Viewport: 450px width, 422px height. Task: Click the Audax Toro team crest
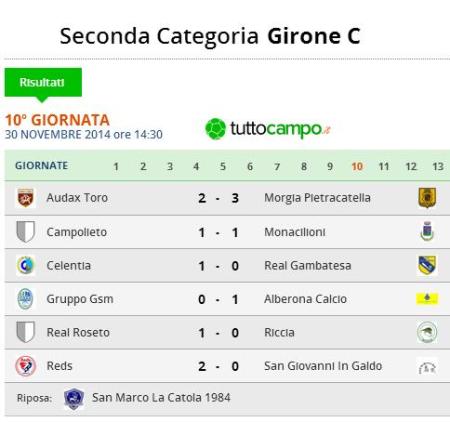coord(25,198)
